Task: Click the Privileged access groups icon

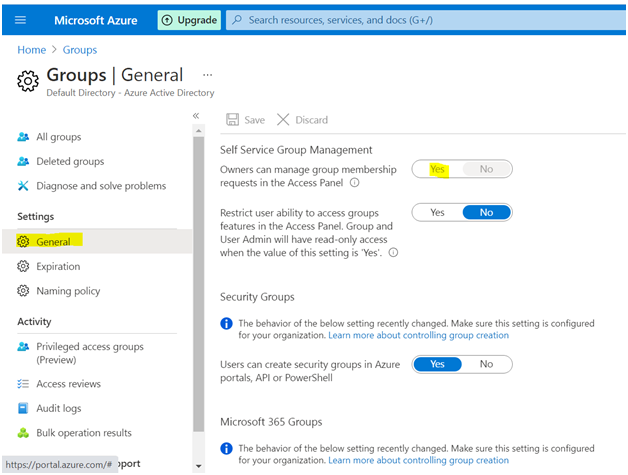Action: click(x=23, y=346)
